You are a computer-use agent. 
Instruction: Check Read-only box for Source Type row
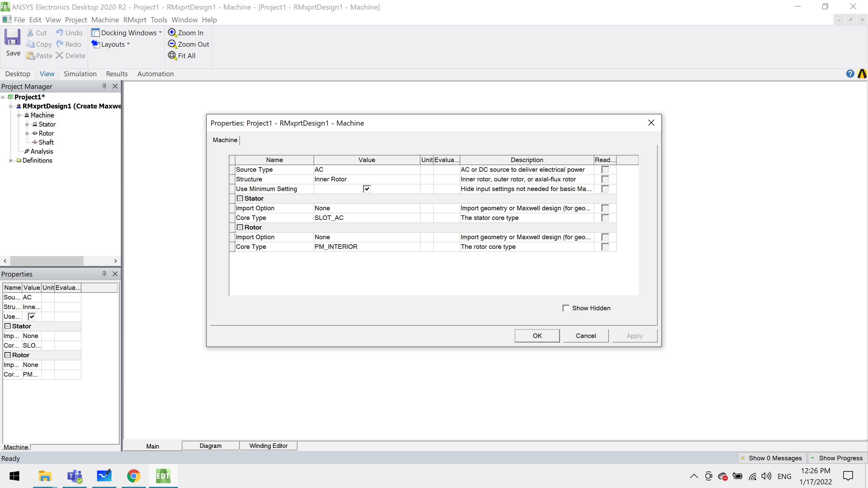605,170
